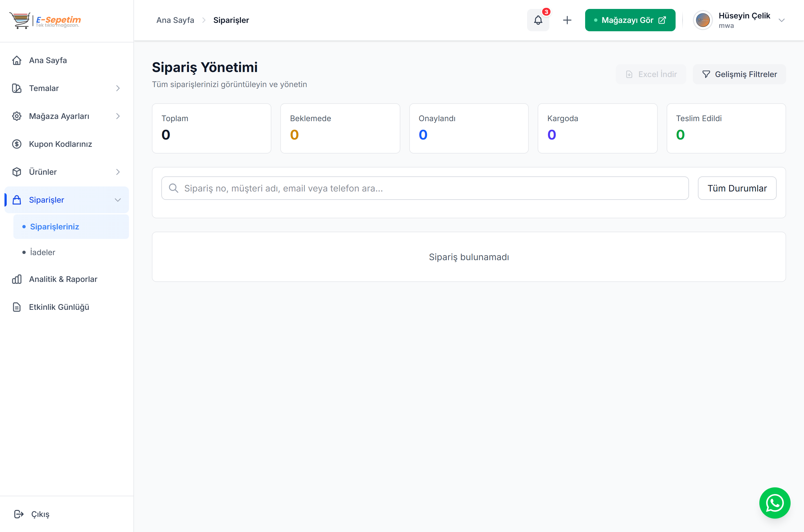The width and height of the screenshot is (804, 532).
Task: Click the Ürünler box icon
Action: tap(17, 172)
